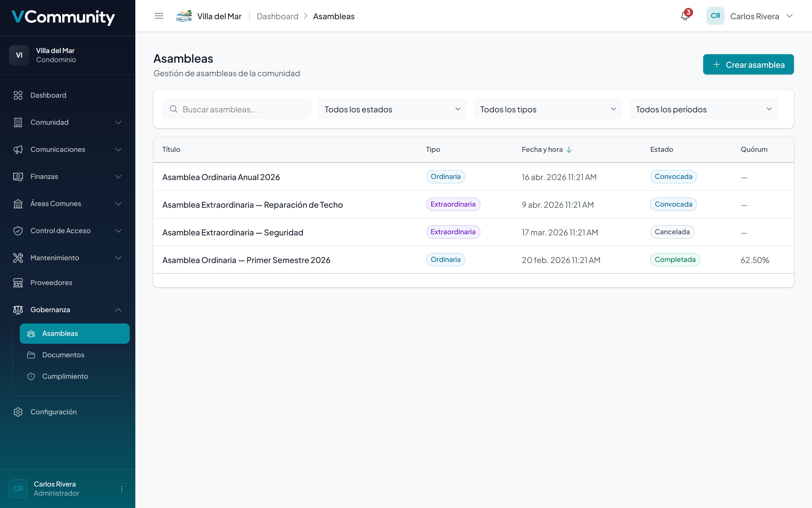
Task: Click the Buscar asambleas search field
Action: (237, 109)
